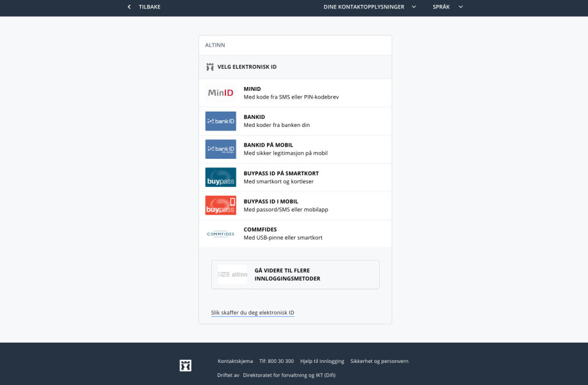Expand the Språk chevron

(461, 7)
